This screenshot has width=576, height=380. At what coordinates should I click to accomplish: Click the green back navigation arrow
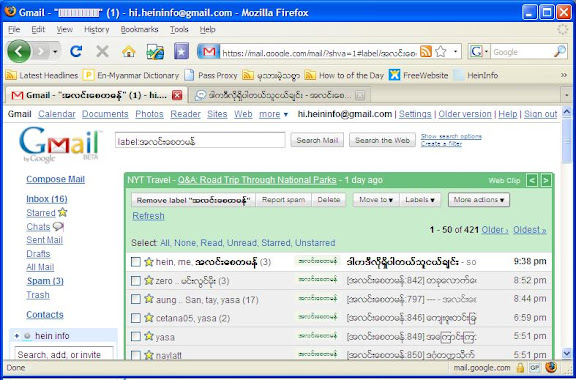[19, 51]
